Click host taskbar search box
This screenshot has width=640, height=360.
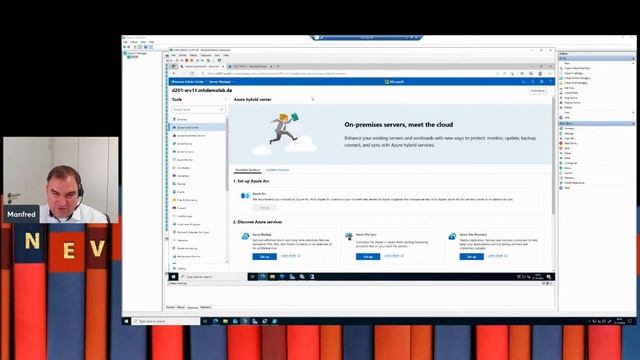[166, 321]
